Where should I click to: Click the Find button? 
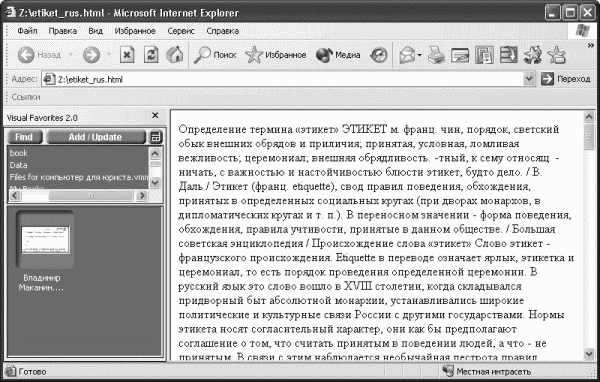[24, 137]
